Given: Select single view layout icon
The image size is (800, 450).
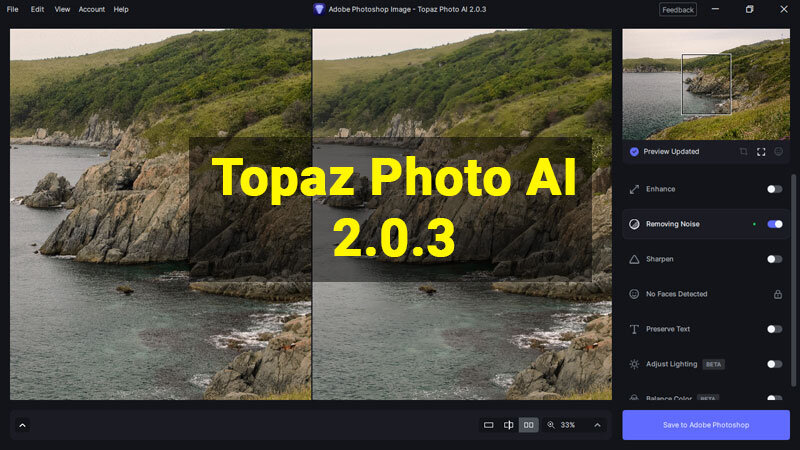Looking at the screenshot, I should (x=488, y=425).
